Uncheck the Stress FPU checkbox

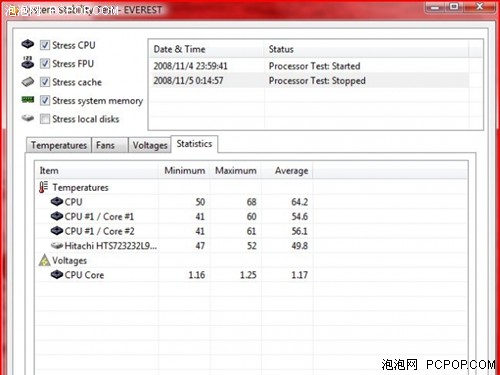(45, 63)
